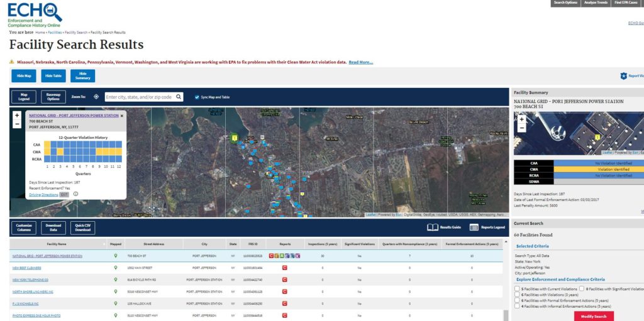Open the New Best Cleaners facility link

click(26, 268)
